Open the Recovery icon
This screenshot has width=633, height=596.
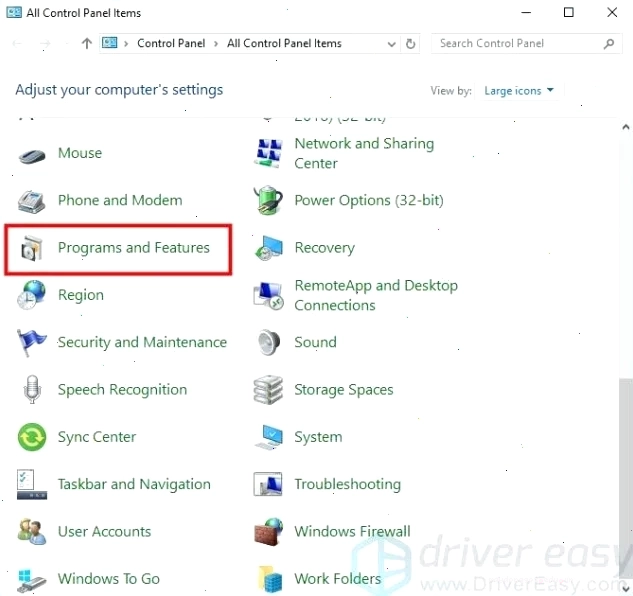pyautogui.click(x=268, y=248)
